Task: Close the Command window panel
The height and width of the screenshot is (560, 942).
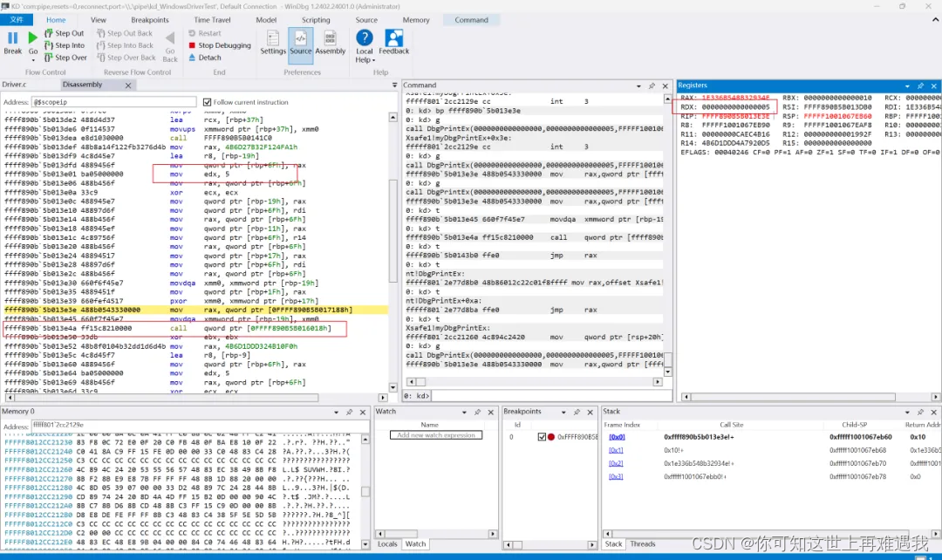Action: [x=665, y=86]
